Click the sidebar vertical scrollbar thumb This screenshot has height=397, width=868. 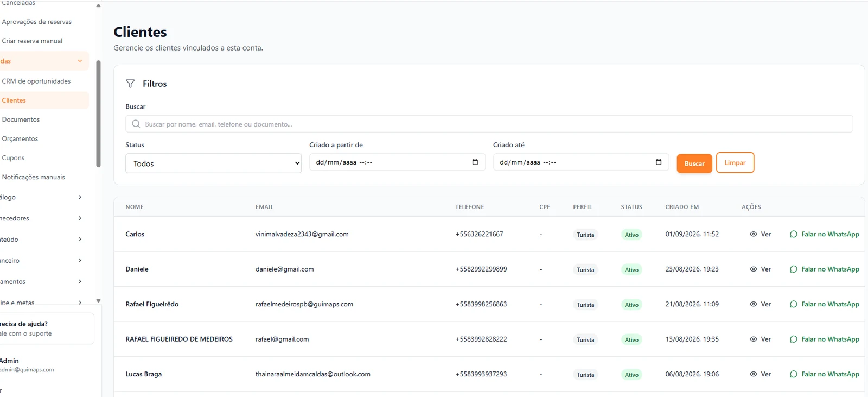(x=98, y=114)
